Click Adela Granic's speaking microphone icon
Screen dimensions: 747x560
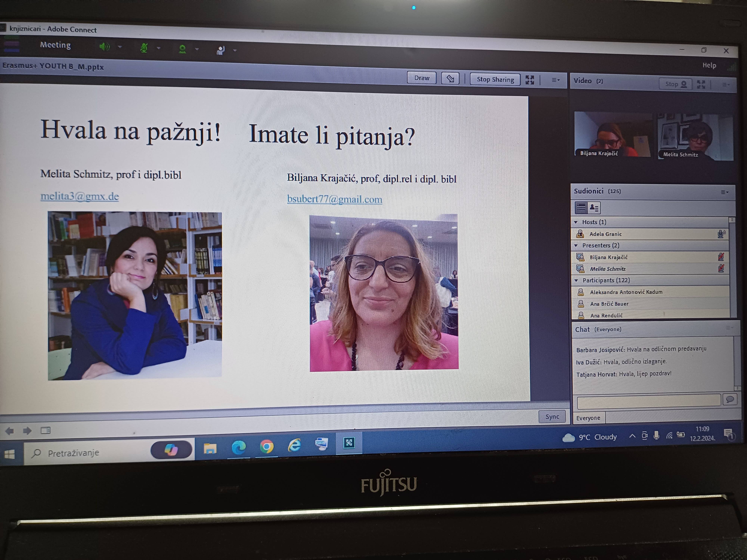pos(721,234)
